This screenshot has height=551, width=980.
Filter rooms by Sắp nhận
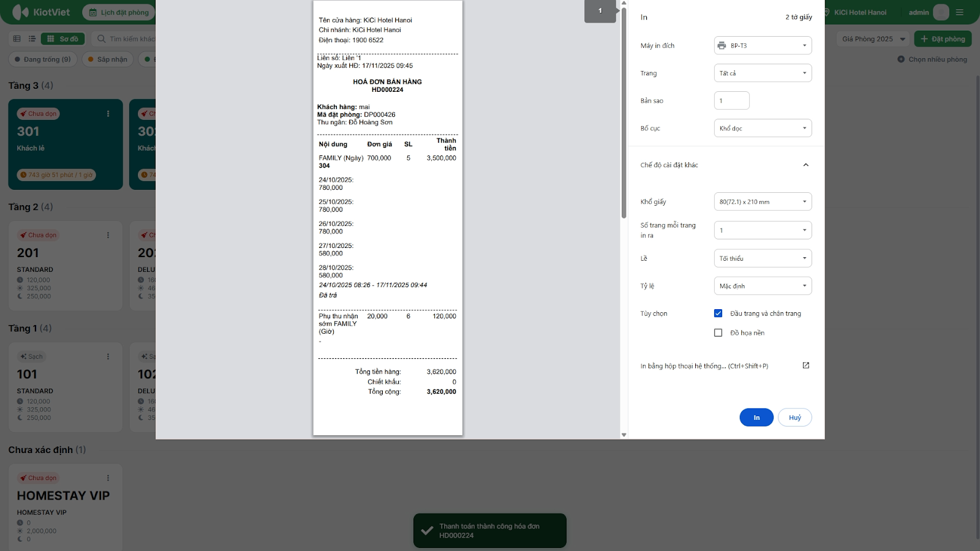(x=108, y=59)
